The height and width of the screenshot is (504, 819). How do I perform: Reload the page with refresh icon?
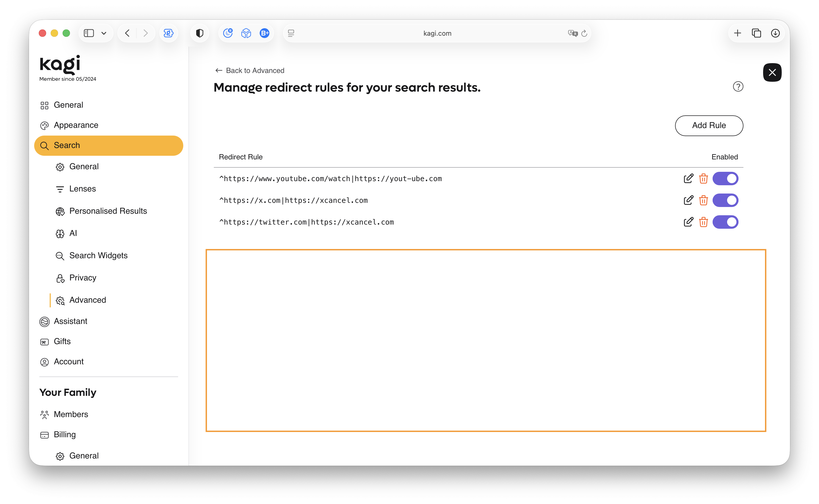[584, 33]
